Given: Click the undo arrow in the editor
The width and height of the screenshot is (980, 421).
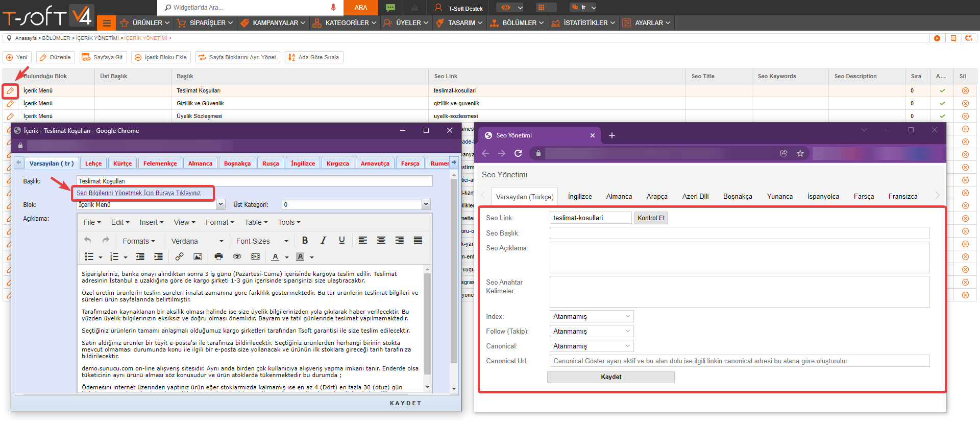Looking at the screenshot, I should 88,240.
